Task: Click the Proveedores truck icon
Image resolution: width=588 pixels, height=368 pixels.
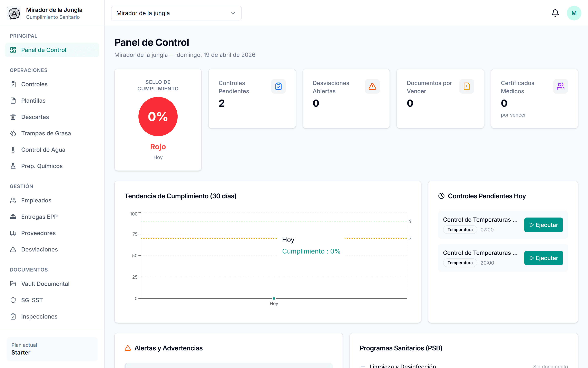Action: [x=13, y=233]
